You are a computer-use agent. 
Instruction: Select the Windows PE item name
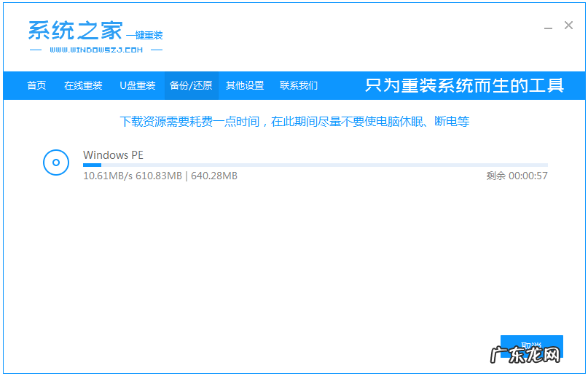[113, 154]
